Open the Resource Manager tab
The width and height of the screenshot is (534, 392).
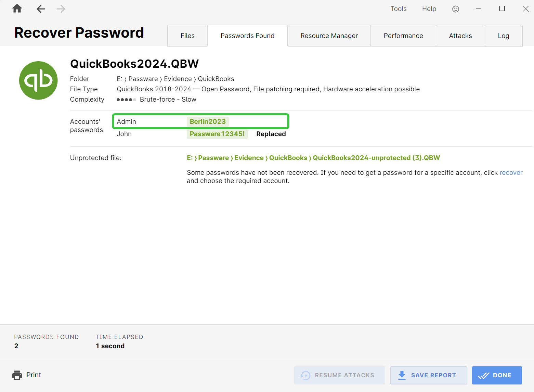[x=329, y=35]
